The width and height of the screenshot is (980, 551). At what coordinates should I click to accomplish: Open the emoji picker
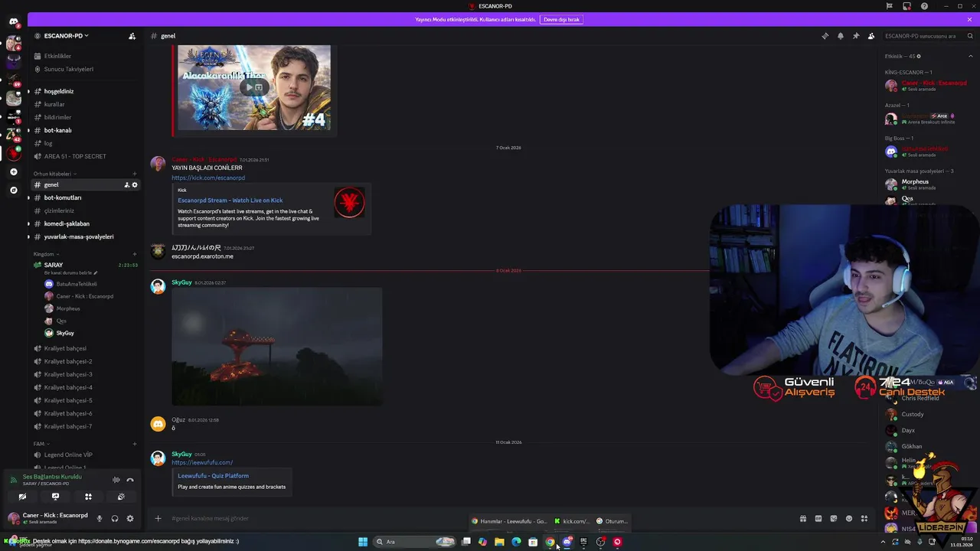click(848, 518)
